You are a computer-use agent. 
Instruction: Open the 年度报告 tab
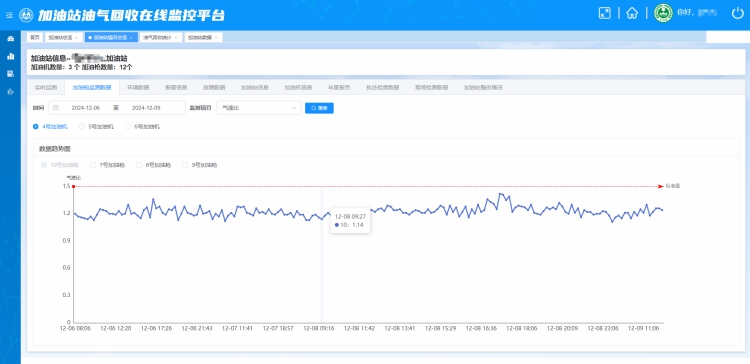pos(339,88)
